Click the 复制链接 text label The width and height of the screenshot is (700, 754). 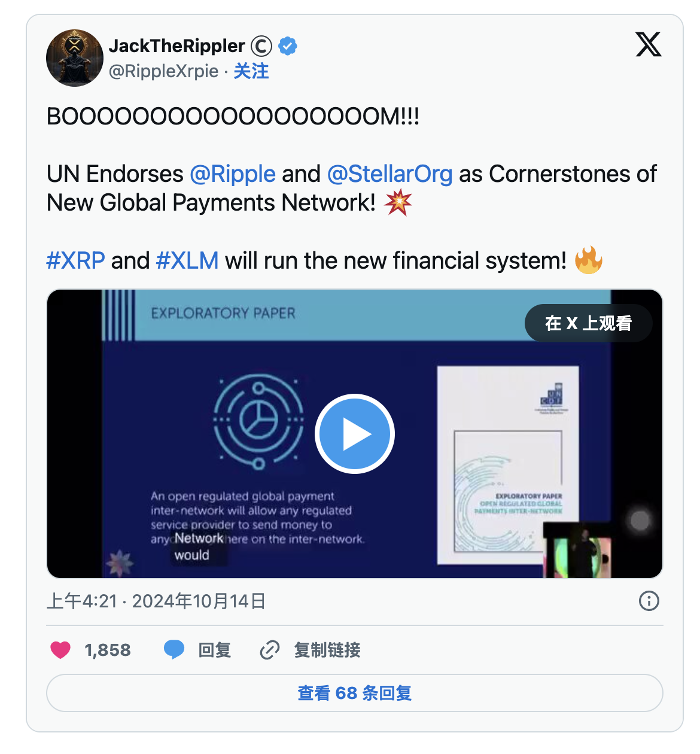pos(327,650)
